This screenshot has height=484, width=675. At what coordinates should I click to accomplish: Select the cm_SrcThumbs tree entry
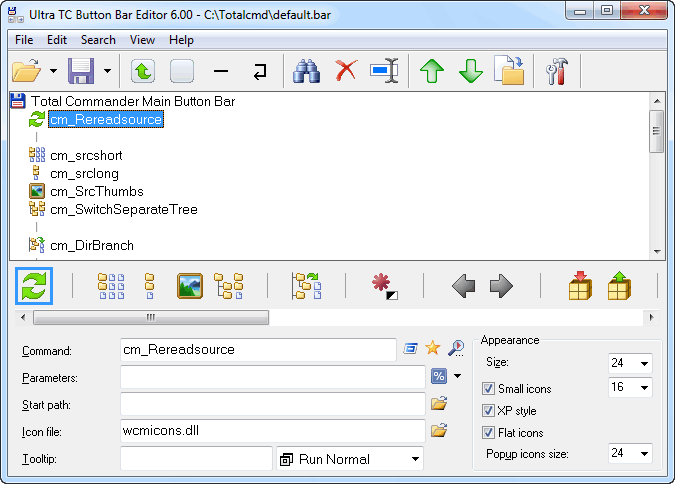click(x=97, y=192)
